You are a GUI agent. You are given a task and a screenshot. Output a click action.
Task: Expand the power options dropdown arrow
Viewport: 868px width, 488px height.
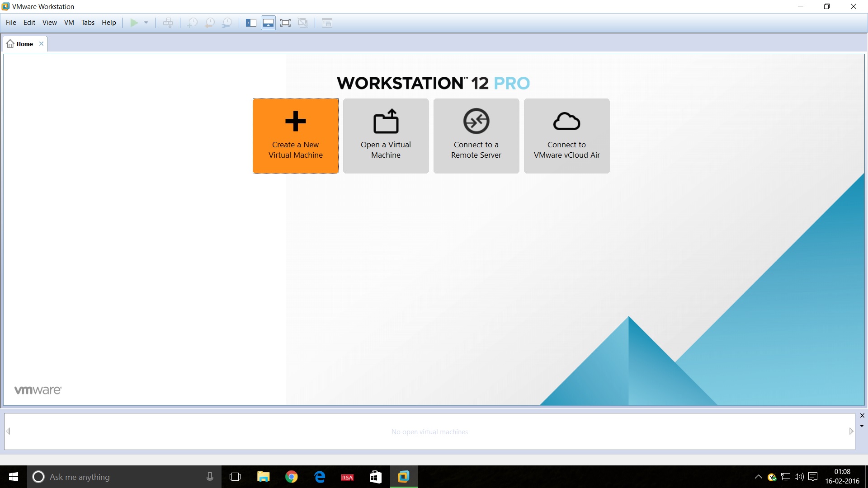coord(146,23)
